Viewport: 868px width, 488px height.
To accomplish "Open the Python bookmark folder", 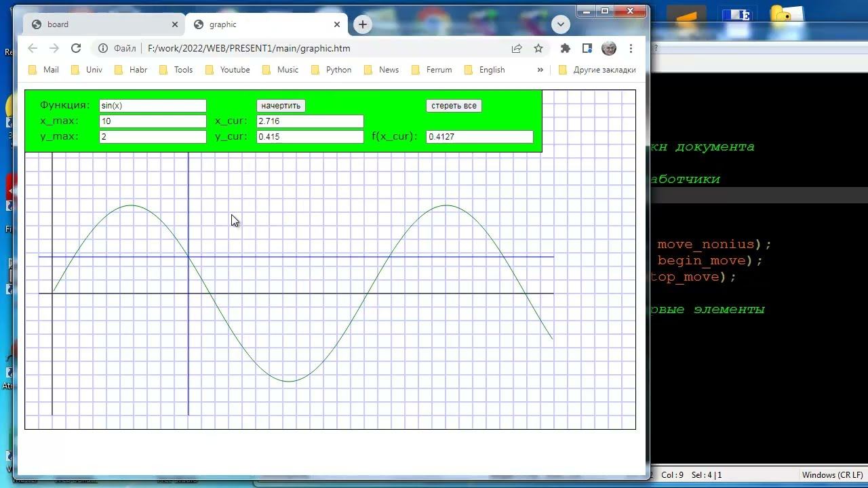I will (332, 70).
